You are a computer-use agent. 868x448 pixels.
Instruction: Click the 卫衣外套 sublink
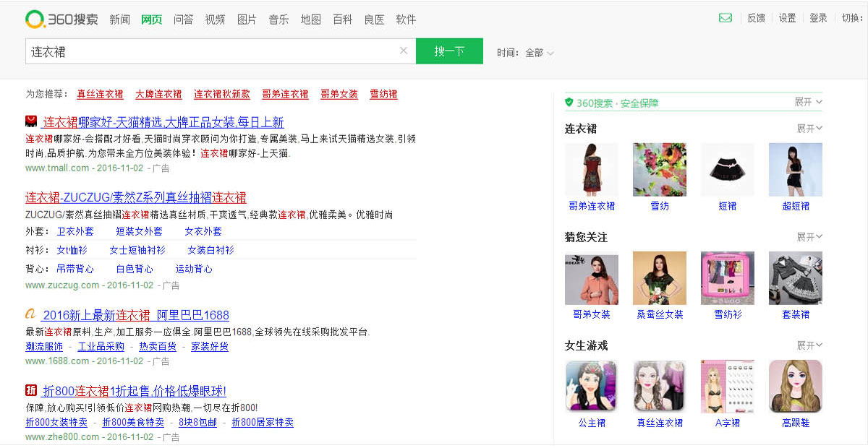75,231
